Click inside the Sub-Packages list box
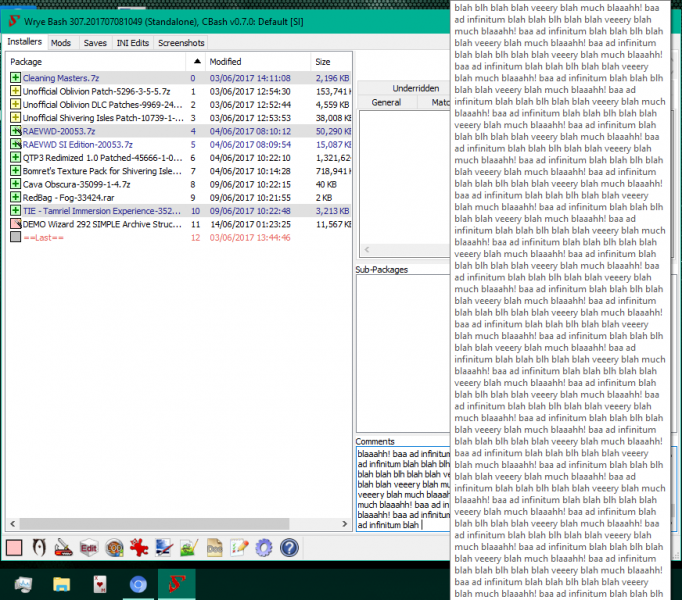The width and height of the screenshot is (682, 600). pyautogui.click(x=403, y=353)
